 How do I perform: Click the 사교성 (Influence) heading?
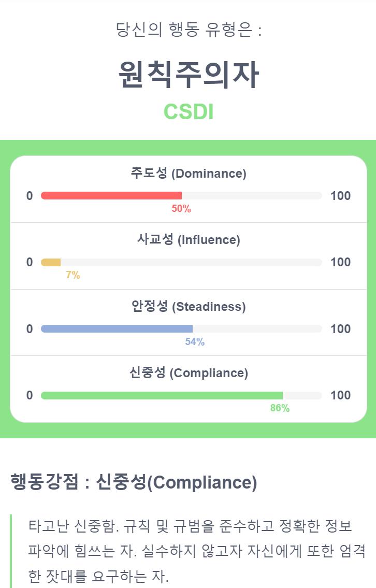click(188, 240)
